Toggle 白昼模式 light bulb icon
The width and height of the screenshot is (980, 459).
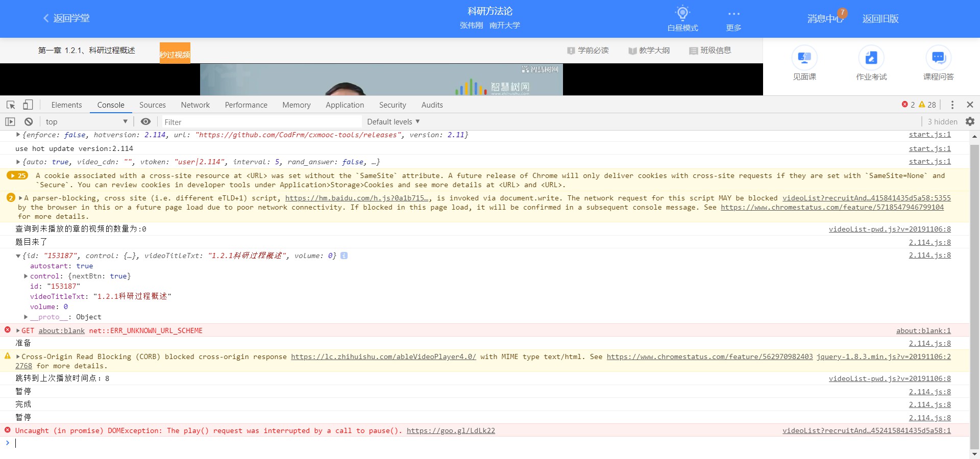[682, 13]
